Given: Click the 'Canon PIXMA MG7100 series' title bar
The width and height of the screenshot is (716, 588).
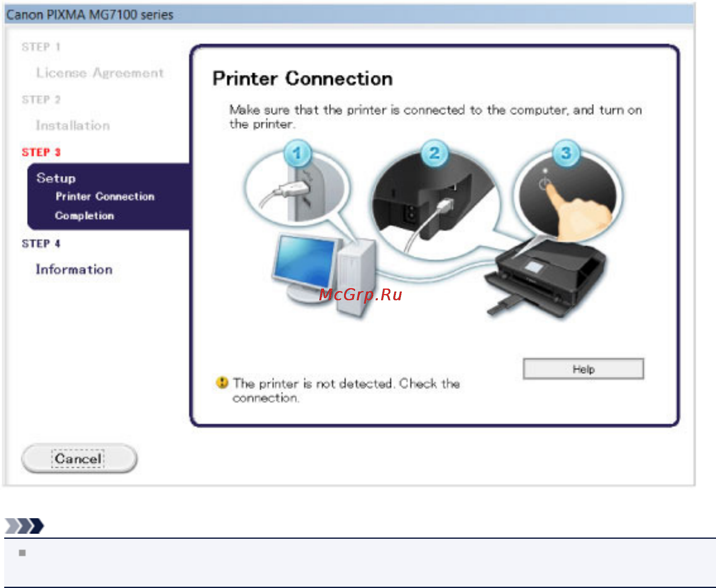Looking at the screenshot, I should pos(349,15).
